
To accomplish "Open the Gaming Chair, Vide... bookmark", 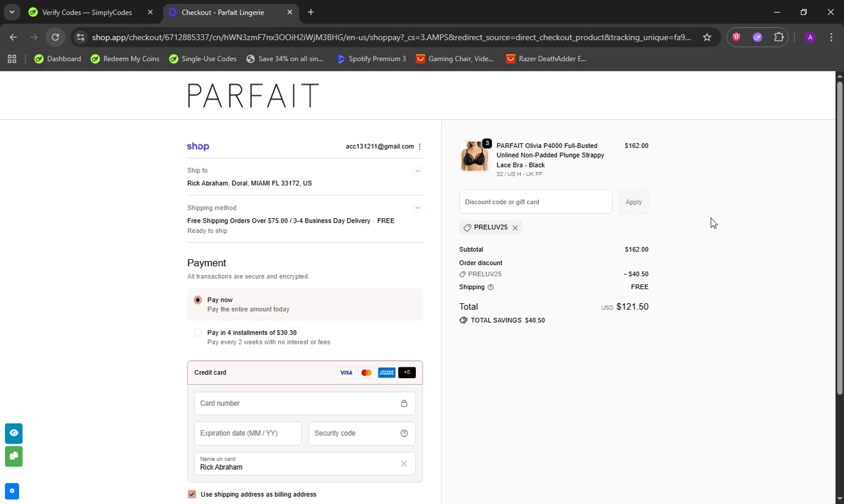I will tap(455, 58).
